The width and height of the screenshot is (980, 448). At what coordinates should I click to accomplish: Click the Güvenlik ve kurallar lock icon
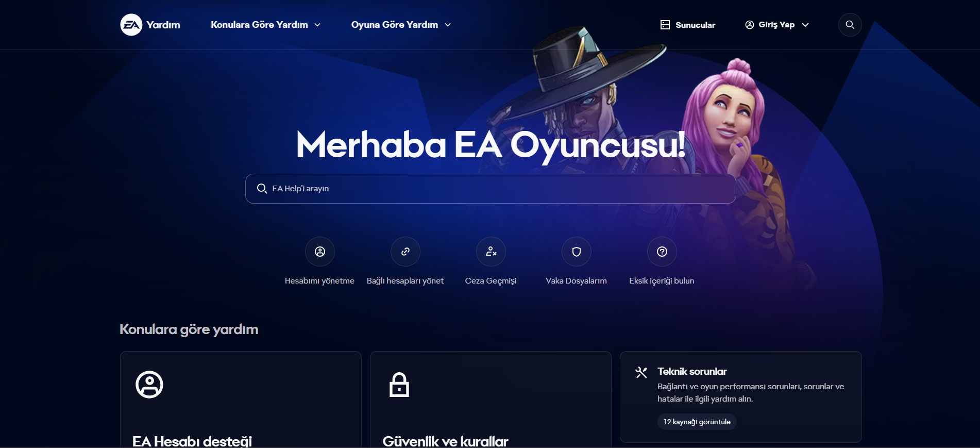(399, 385)
